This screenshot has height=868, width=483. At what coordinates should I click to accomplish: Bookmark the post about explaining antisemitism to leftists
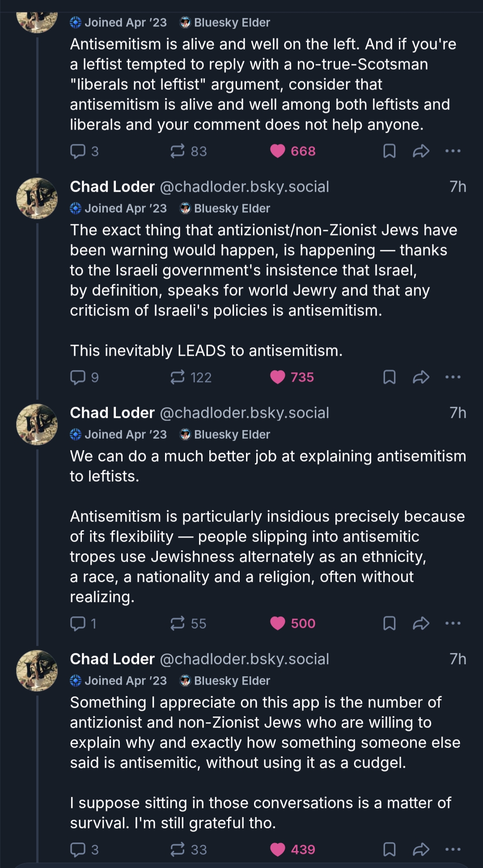tap(390, 623)
